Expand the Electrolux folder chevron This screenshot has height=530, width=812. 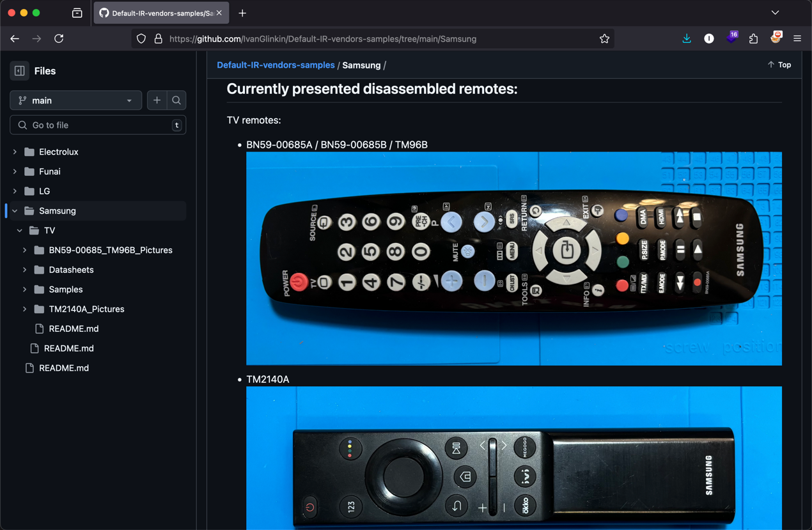(x=15, y=152)
